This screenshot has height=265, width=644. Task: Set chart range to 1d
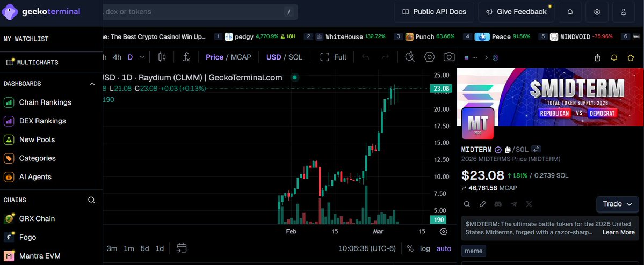pos(160,248)
